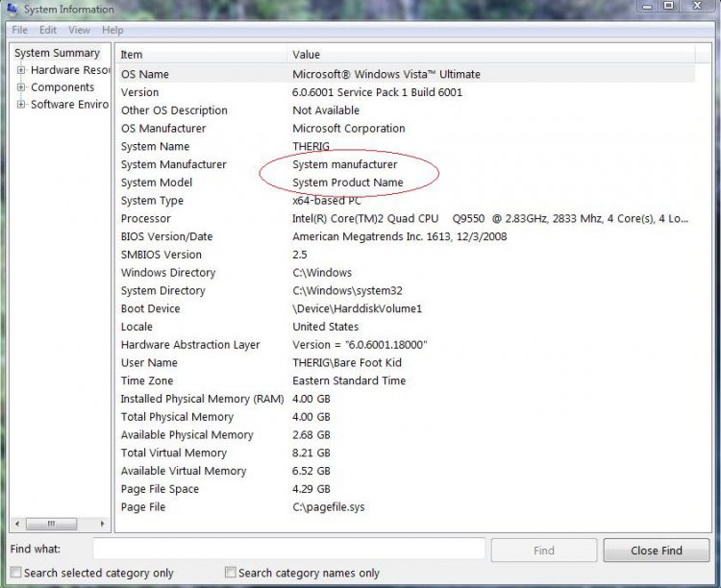The height and width of the screenshot is (588, 721).
Task: Click the Eastern Standard Time value
Action: tap(349, 380)
